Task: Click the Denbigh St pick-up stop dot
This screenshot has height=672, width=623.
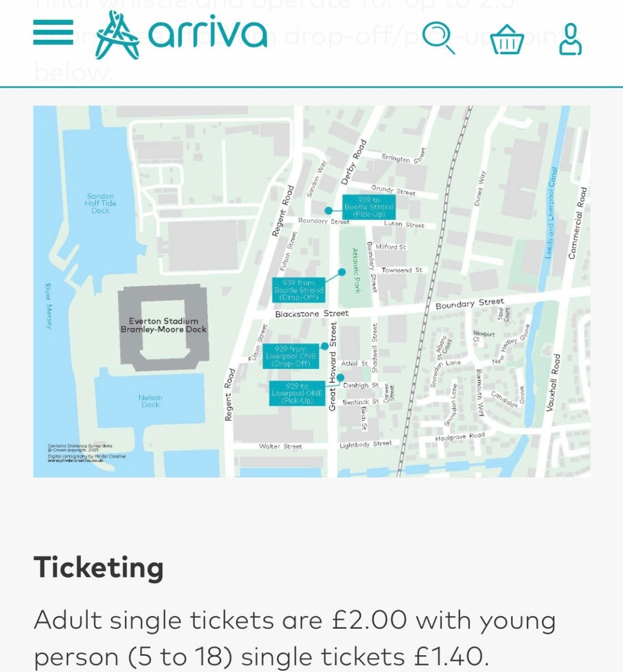Action: 340,378
